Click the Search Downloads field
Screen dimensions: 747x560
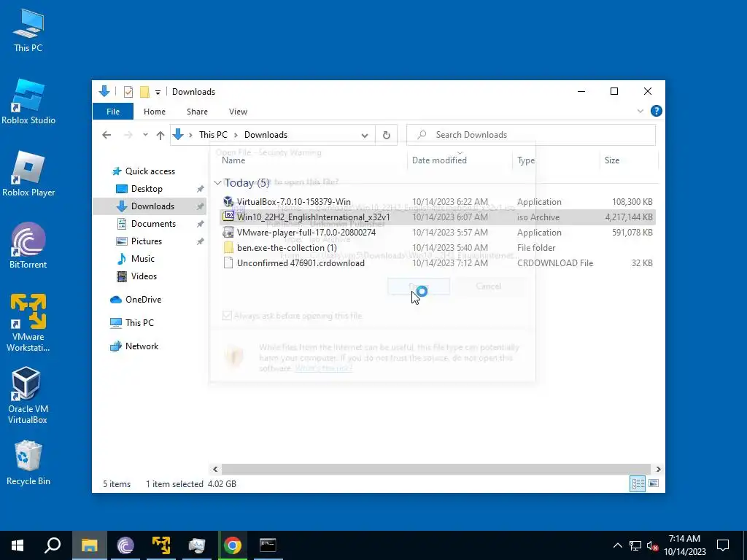(531, 135)
